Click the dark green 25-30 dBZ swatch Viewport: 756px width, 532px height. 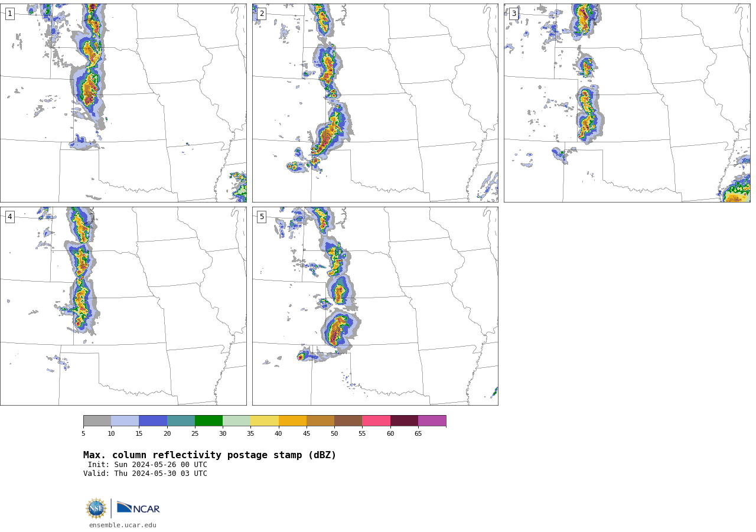[208, 420]
